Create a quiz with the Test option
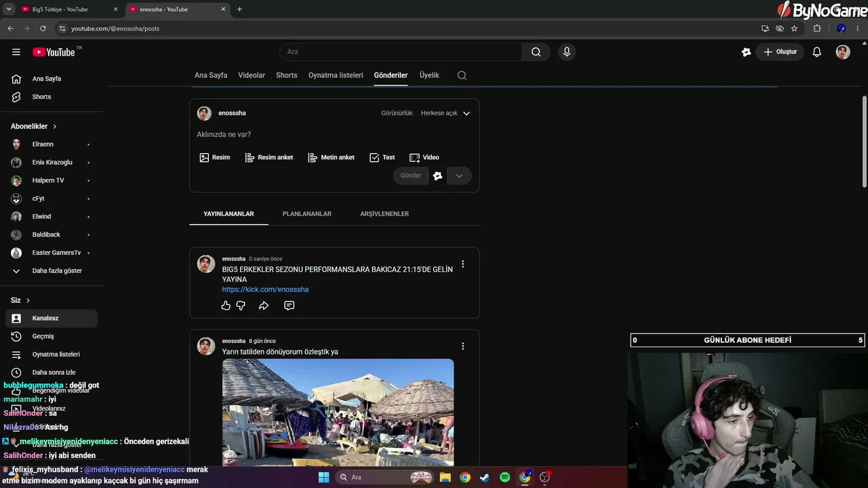 click(382, 157)
